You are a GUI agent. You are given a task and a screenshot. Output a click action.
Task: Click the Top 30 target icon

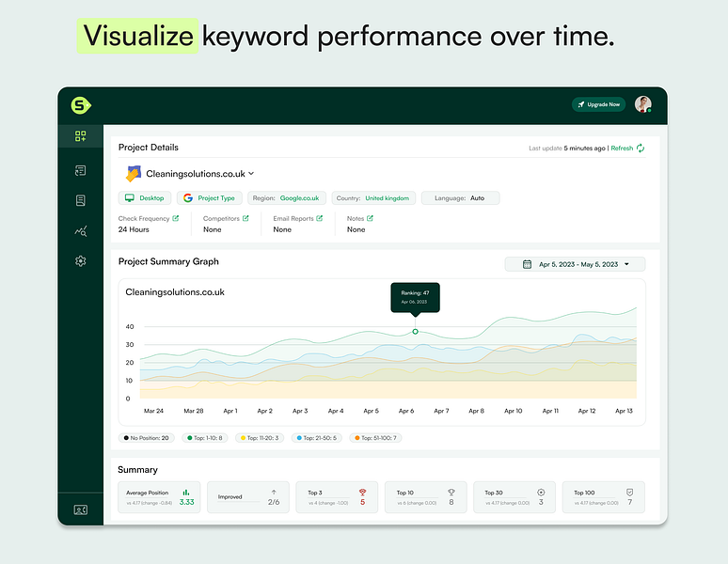(x=541, y=493)
